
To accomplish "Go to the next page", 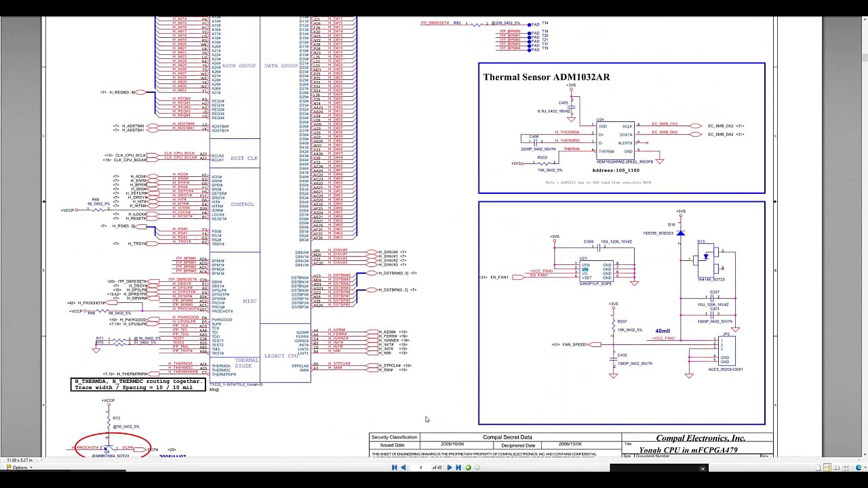I will pyautogui.click(x=449, y=467).
